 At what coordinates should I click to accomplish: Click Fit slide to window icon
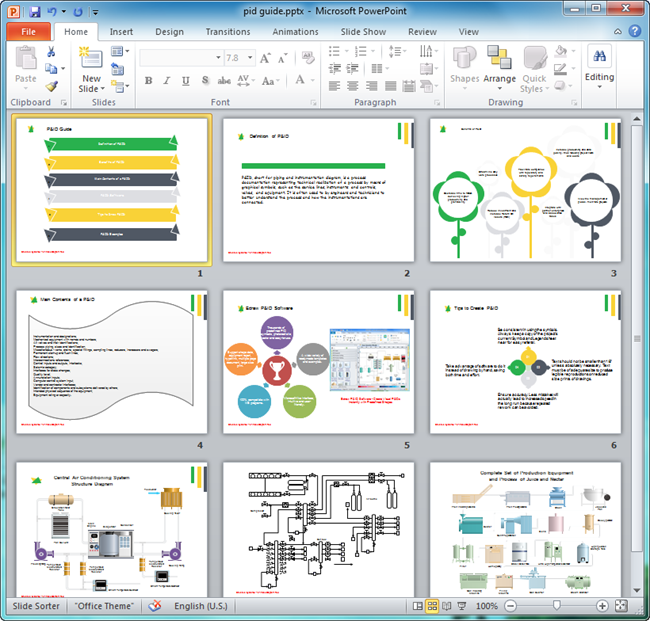(621, 606)
